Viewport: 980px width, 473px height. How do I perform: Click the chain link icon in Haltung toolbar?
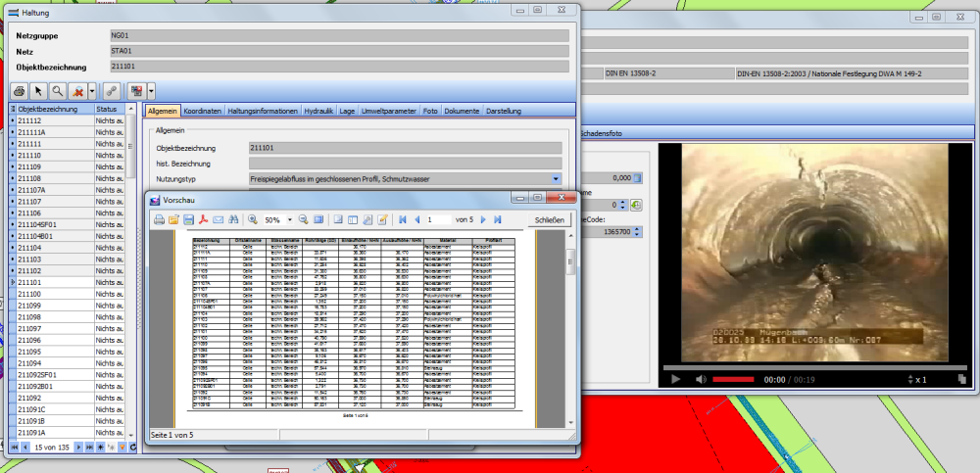point(112,91)
